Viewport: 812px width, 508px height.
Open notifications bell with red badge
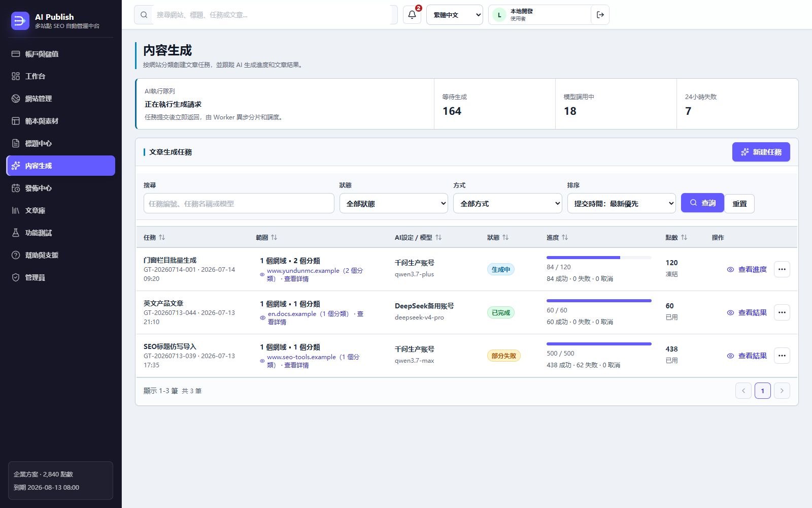[412, 15]
